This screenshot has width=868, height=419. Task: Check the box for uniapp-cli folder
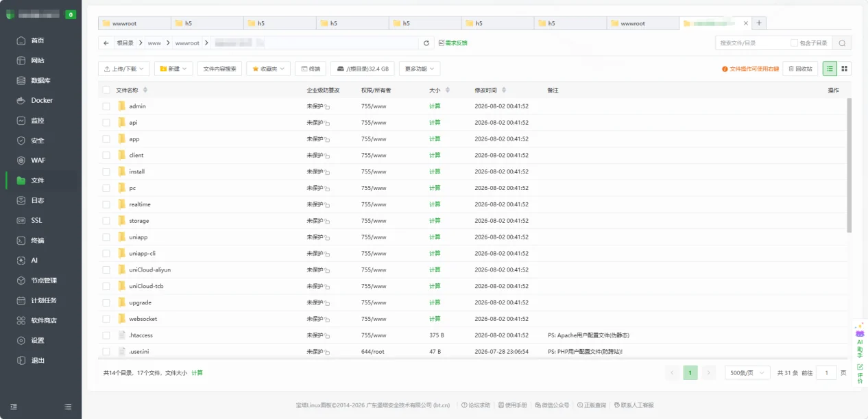106,253
